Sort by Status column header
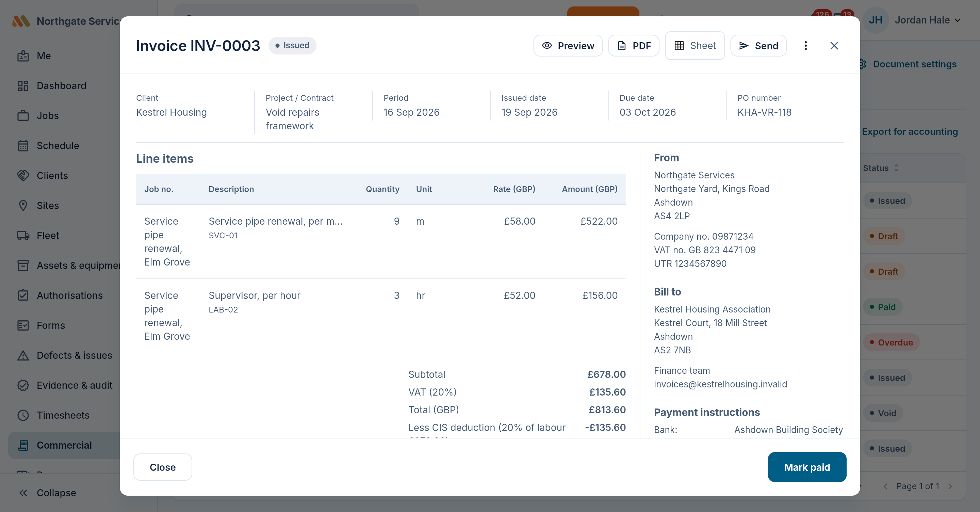Viewport: 980px width, 512px height. click(880, 168)
